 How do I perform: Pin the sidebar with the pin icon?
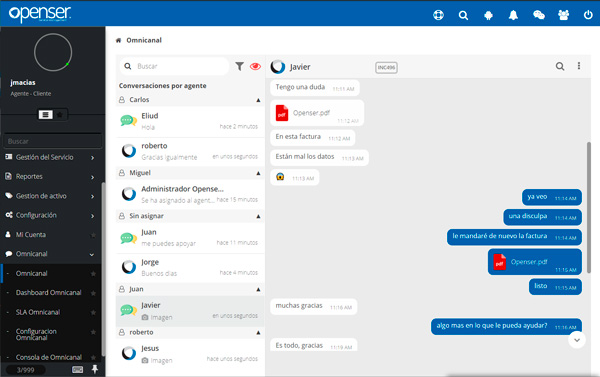pos(95,369)
